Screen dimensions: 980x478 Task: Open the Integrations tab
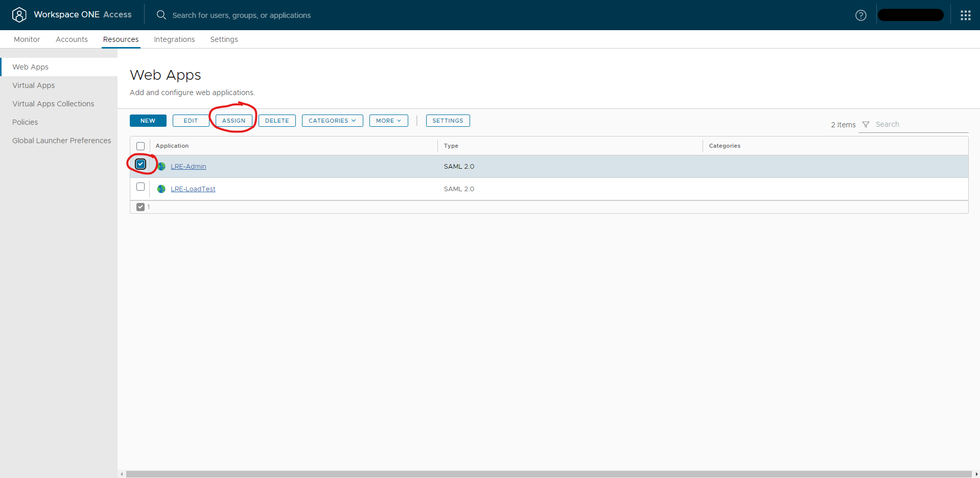[x=174, y=39]
